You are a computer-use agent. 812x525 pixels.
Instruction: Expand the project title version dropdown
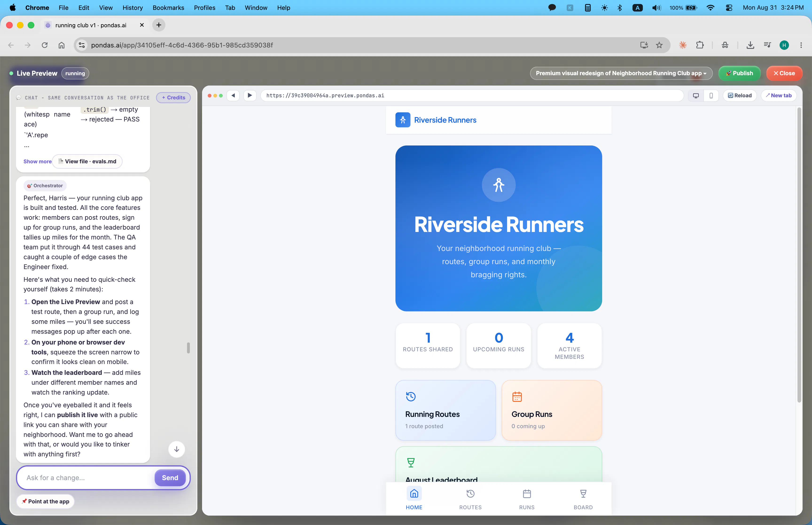621,73
